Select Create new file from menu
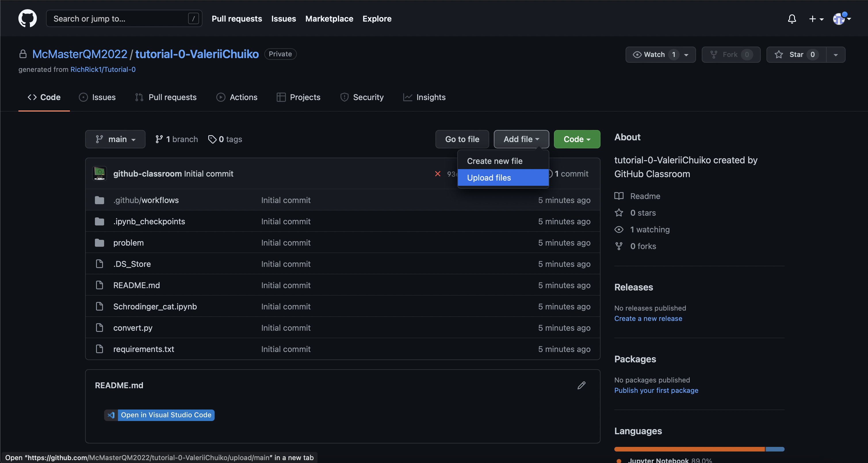Viewport: 868px width, 463px height. click(503, 161)
